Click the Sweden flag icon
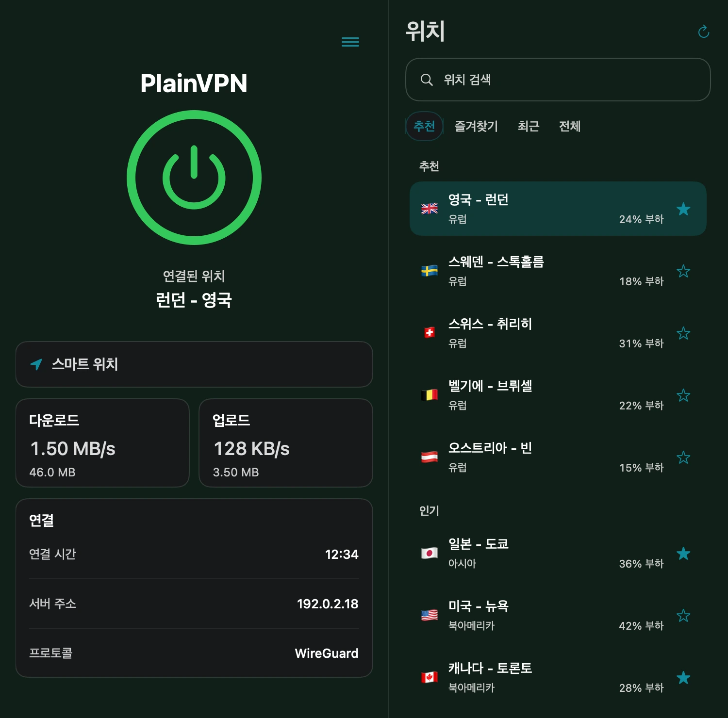Viewport: 728px width, 718px height. coord(430,271)
